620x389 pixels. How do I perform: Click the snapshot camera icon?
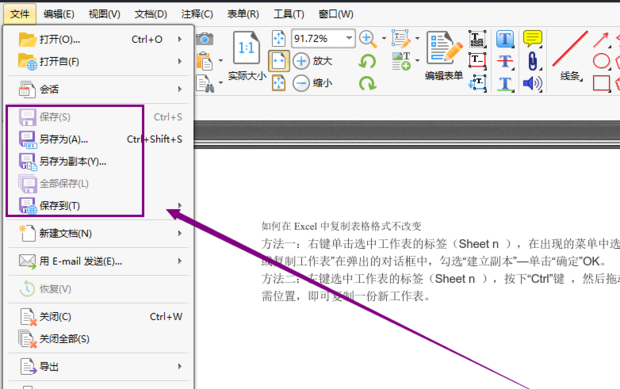(204, 39)
